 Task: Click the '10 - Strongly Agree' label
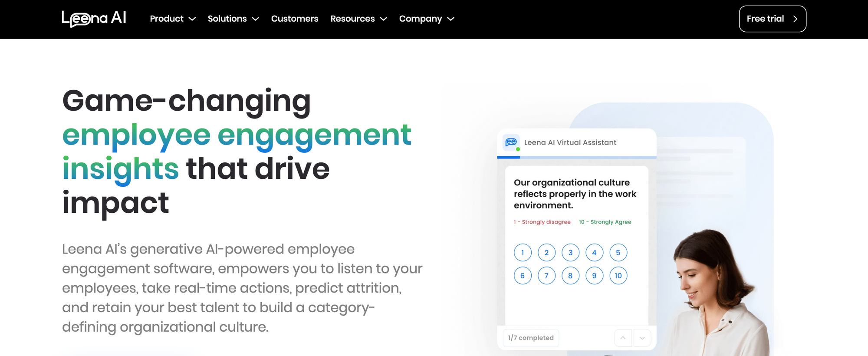point(605,222)
